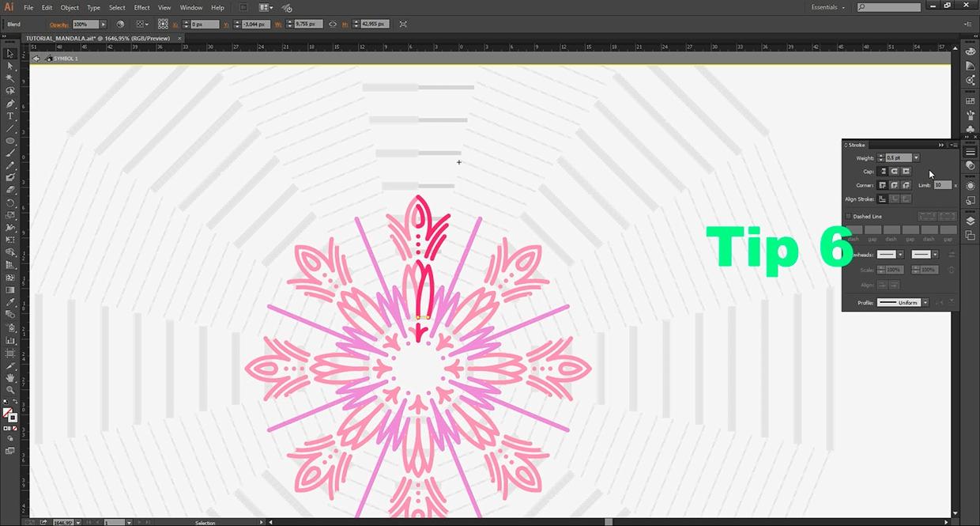Set stroke cap to Butt Cap
980x526 pixels.
pos(883,171)
